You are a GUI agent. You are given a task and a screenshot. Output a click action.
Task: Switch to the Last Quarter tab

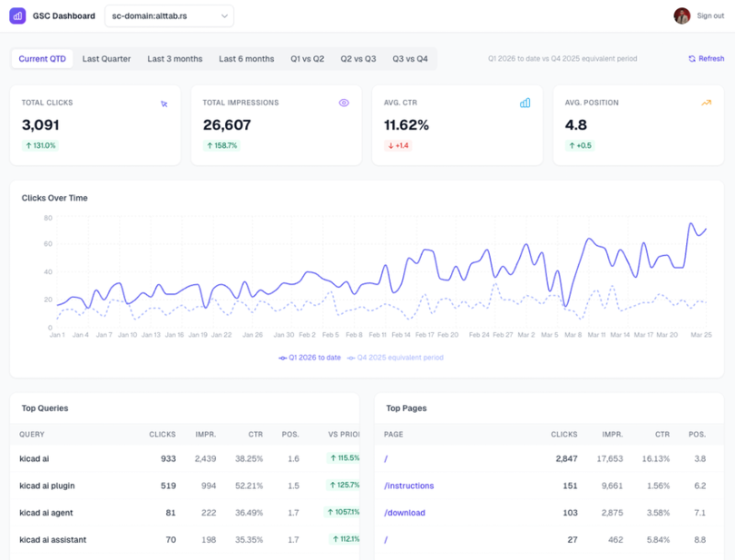coord(106,59)
